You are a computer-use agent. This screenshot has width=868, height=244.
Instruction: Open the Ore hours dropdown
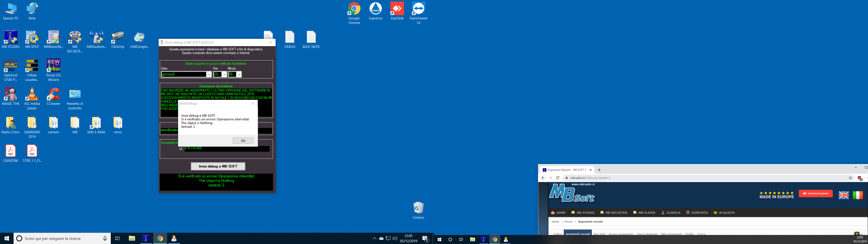(x=224, y=75)
